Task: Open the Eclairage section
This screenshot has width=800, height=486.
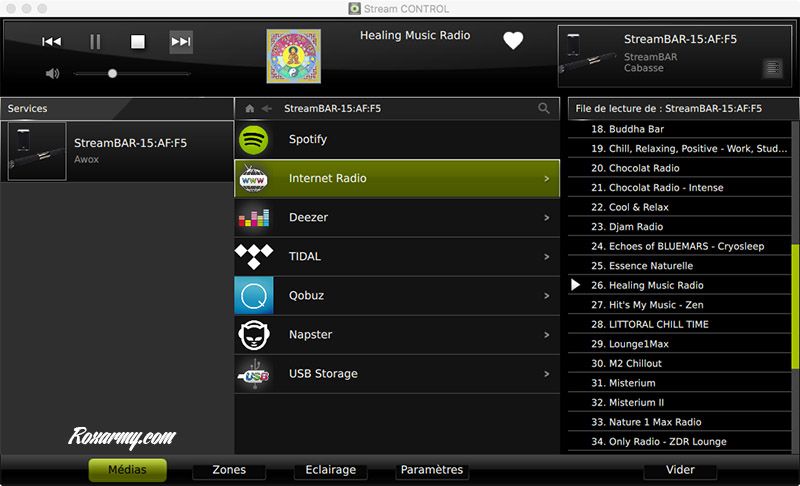Action: 330,470
